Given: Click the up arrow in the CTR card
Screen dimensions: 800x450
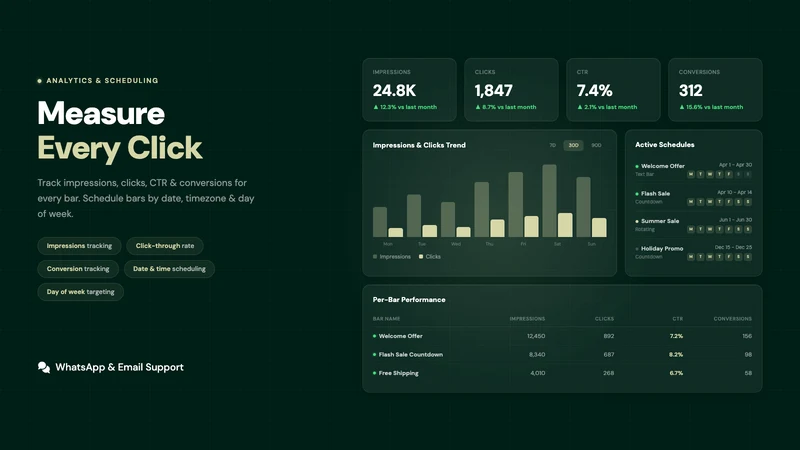Looking at the screenshot, I should [580, 107].
